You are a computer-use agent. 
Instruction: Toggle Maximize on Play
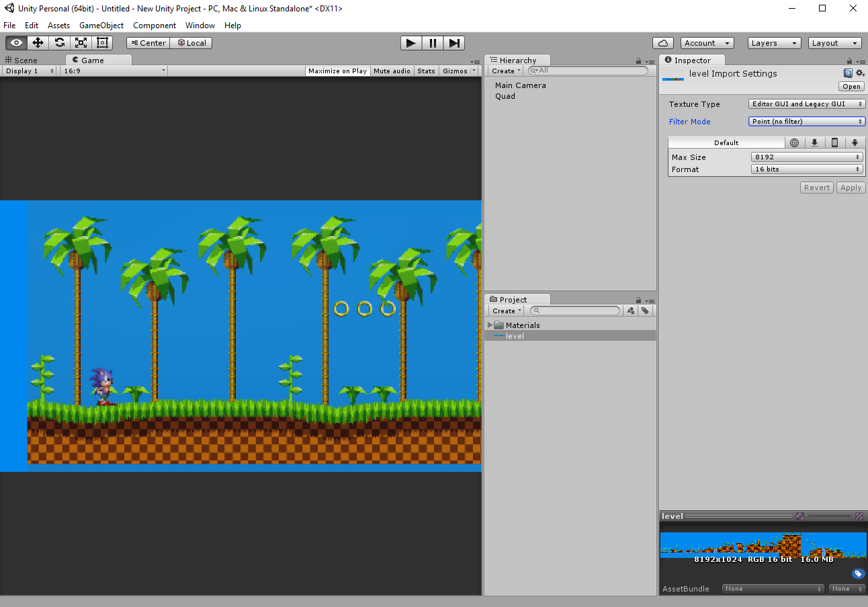tap(337, 71)
